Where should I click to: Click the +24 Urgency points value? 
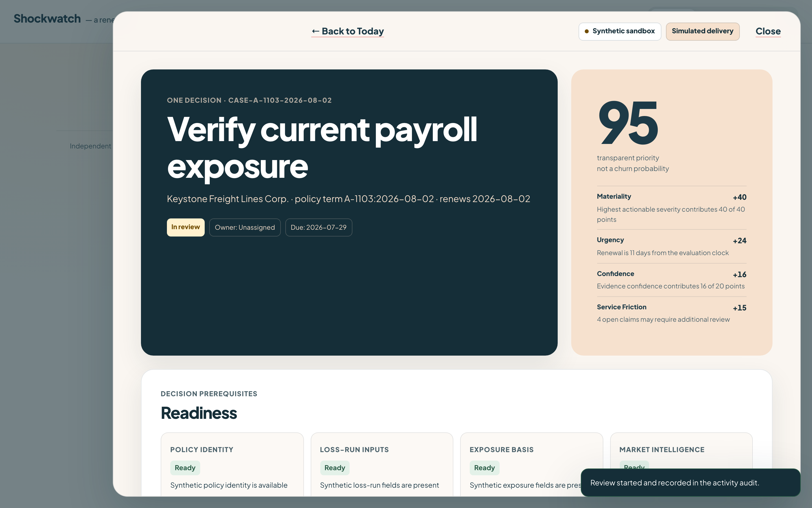click(740, 240)
